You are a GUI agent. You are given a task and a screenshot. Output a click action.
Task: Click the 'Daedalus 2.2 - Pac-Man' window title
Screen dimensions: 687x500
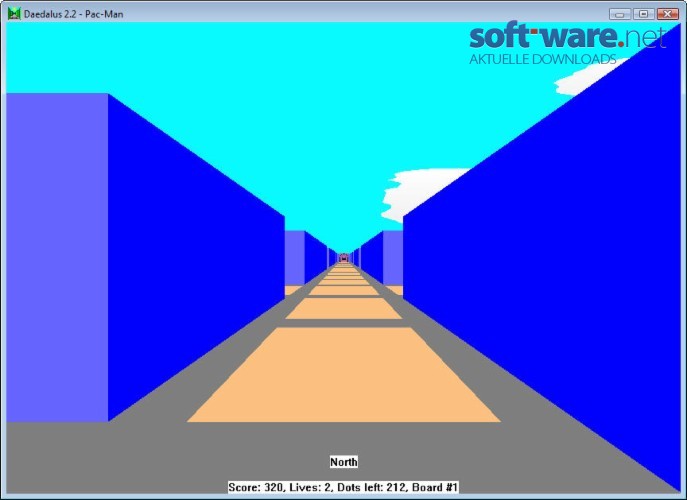click(74, 14)
